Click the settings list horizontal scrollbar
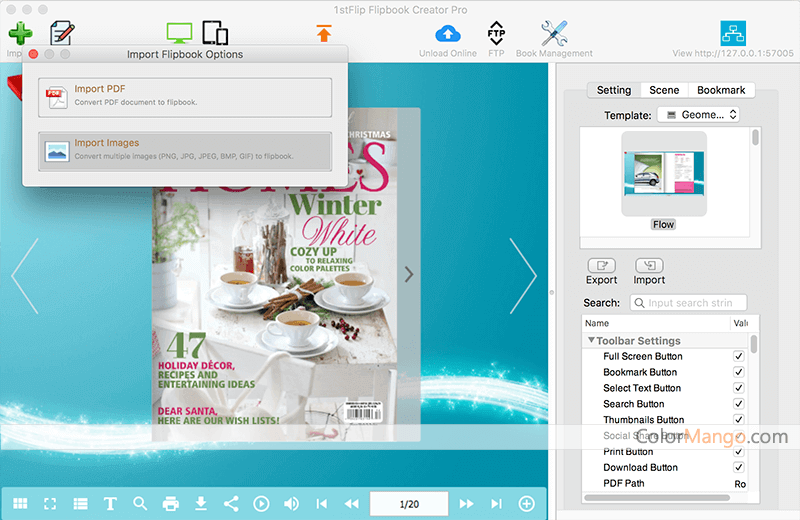800x520 pixels. pos(657,498)
